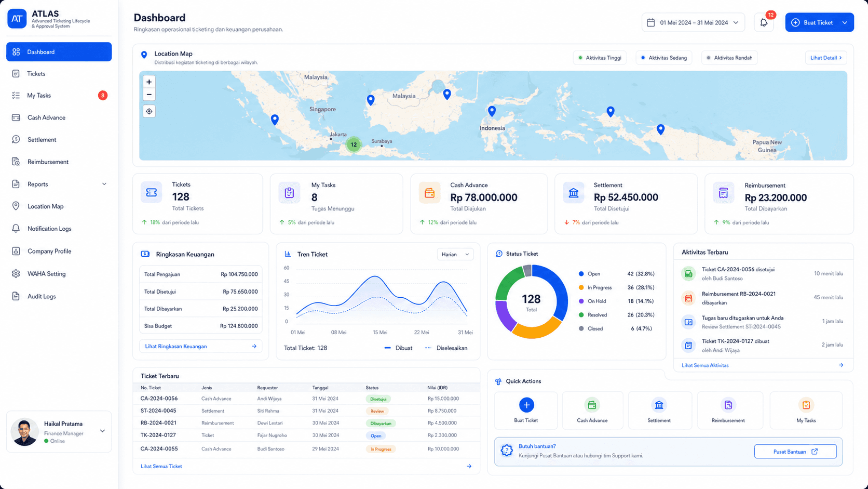Open Settlement in sidebar

59,140
